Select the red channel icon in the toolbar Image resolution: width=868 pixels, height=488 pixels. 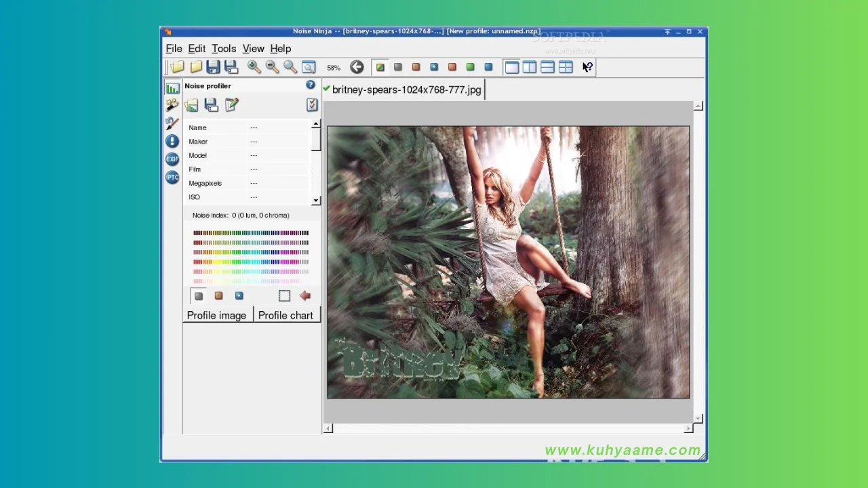click(452, 67)
